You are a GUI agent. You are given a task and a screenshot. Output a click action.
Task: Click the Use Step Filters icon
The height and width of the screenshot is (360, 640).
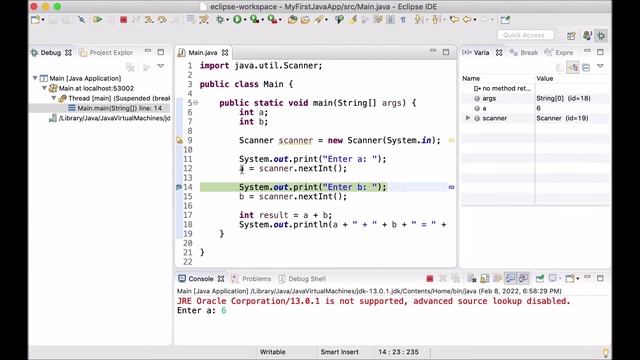click(204, 19)
